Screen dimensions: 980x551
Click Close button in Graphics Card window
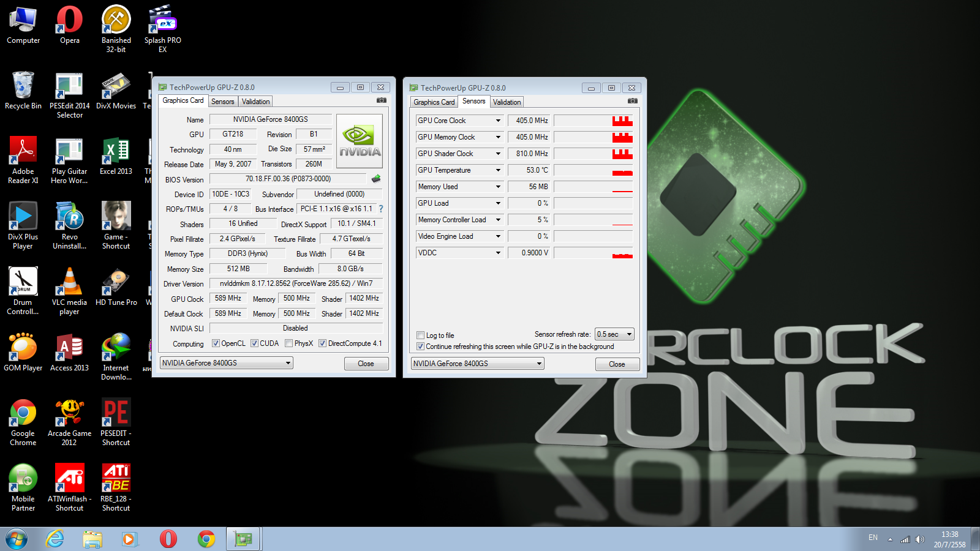pos(366,364)
